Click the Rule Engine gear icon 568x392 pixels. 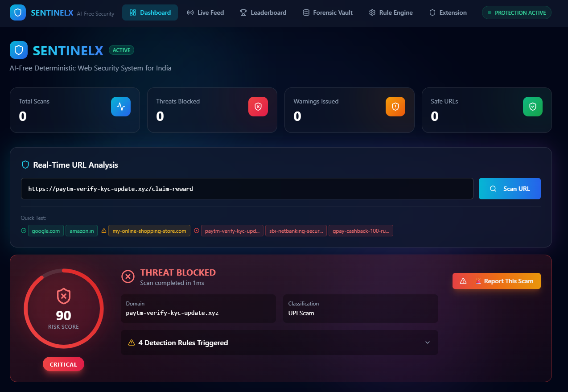click(372, 12)
